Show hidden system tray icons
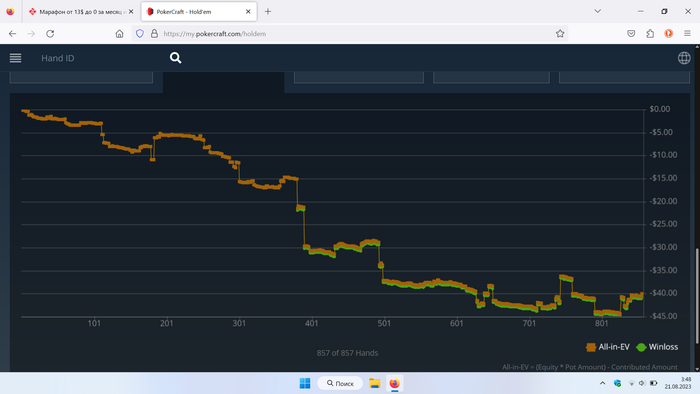700x394 pixels. point(602,383)
